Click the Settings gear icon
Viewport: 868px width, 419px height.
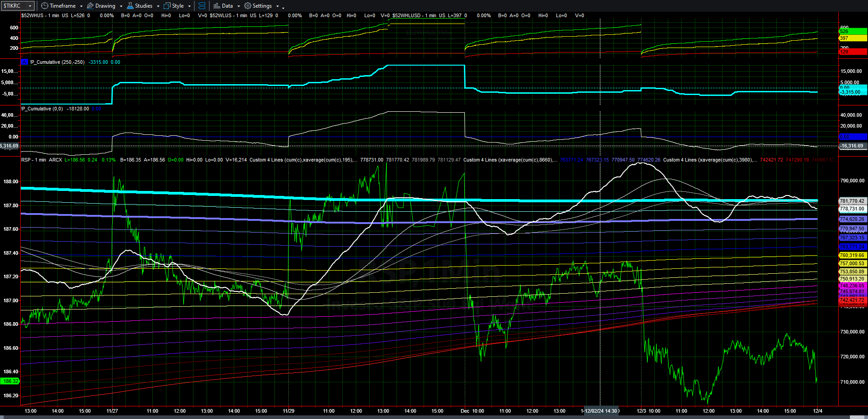coord(248,6)
